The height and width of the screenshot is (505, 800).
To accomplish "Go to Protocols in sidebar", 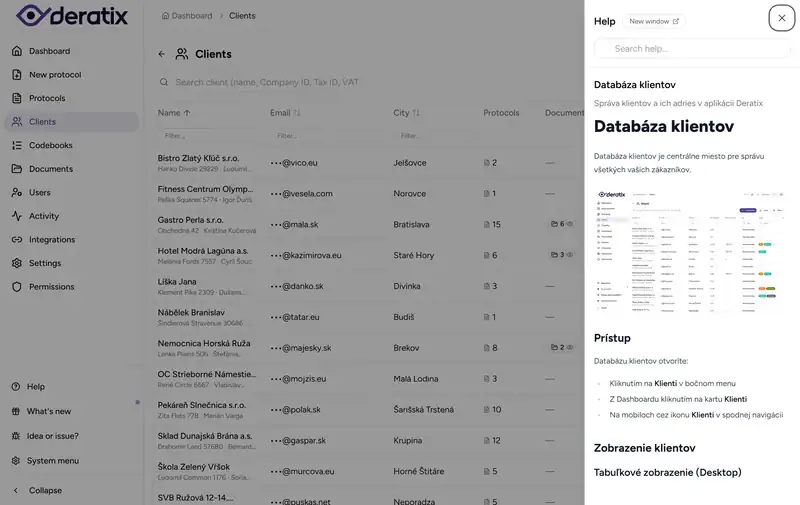I will [x=47, y=98].
